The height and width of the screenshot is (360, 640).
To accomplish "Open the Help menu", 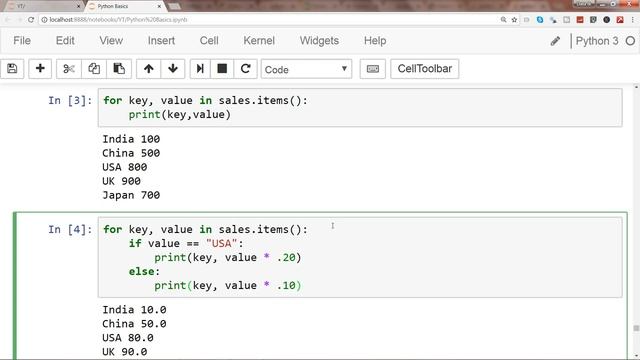I will [375, 41].
